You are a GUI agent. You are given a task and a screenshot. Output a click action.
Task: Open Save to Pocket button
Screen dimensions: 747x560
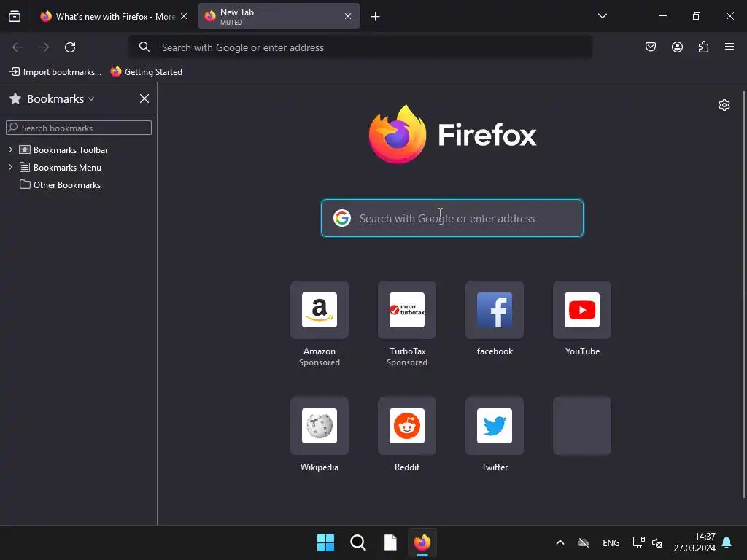[x=651, y=47]
